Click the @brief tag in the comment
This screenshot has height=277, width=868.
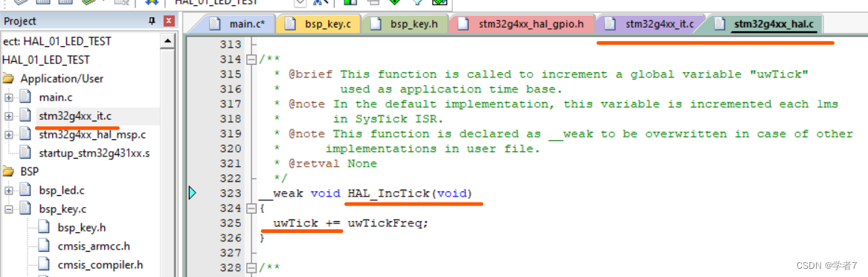point(311,74)
